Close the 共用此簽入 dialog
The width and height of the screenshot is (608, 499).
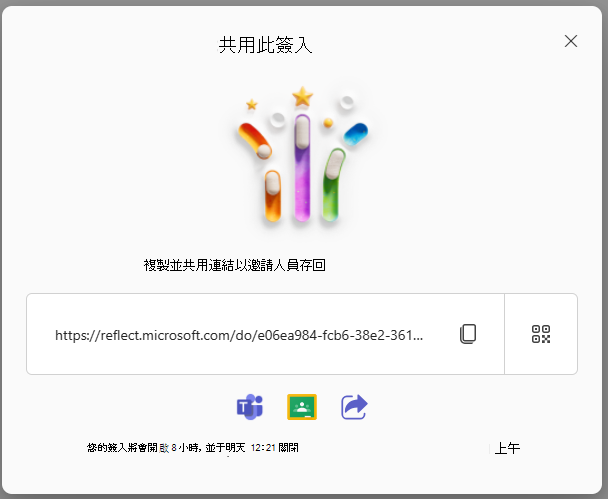click(571, 41)
